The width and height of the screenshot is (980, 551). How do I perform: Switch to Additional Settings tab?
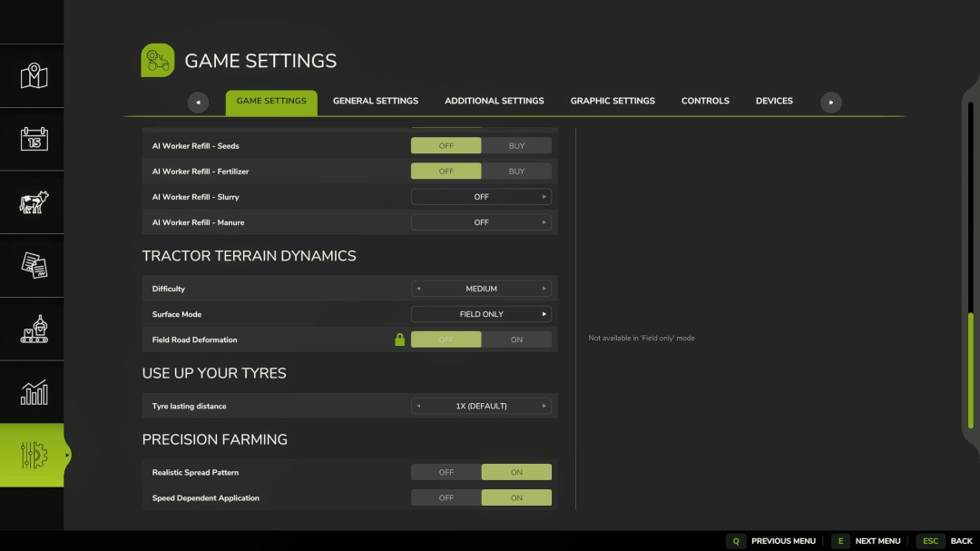(x=495, y=101)
